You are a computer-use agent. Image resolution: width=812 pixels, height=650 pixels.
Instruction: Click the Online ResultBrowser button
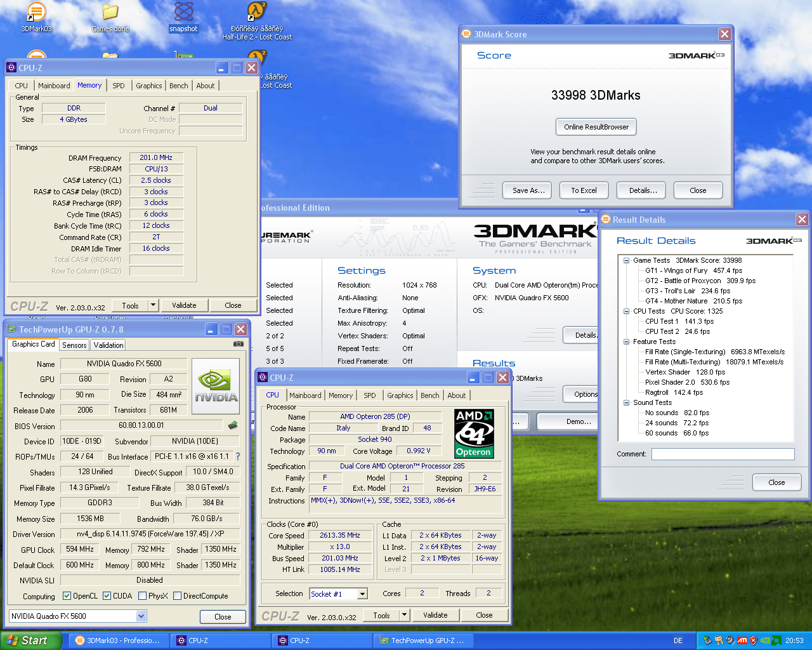596,127
